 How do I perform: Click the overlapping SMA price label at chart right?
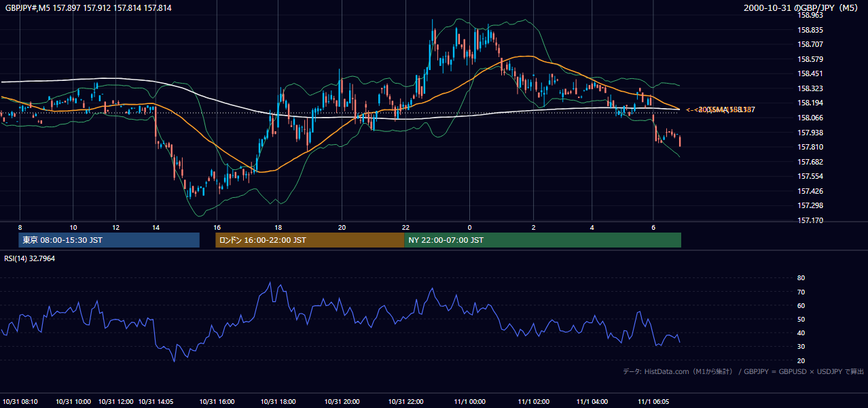pos(721,109)
